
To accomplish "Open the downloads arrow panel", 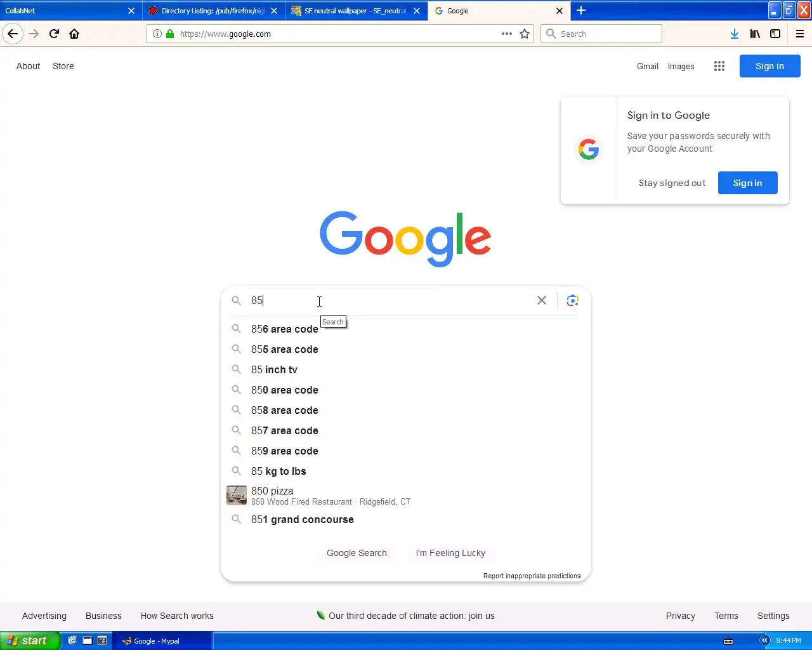I will tap(735, 34).
